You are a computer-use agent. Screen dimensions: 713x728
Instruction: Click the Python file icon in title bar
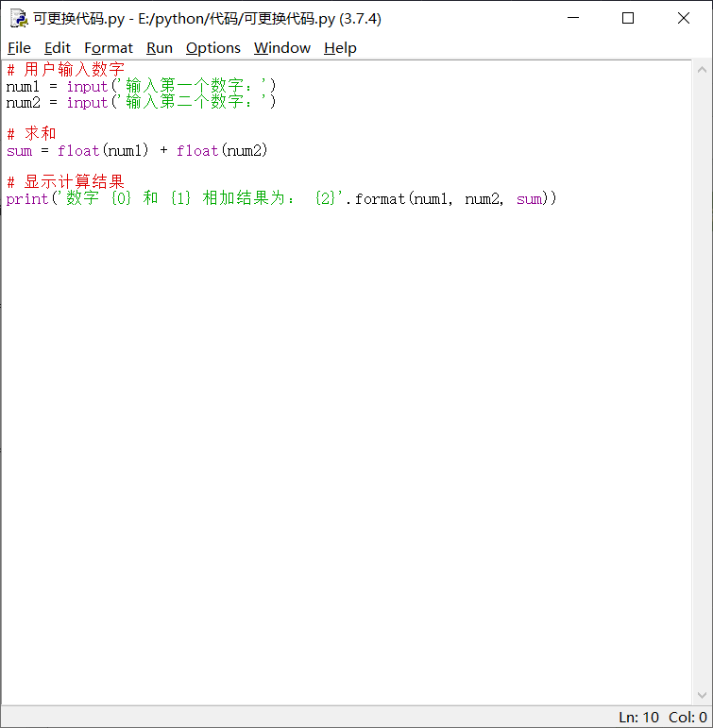(19, 19)
